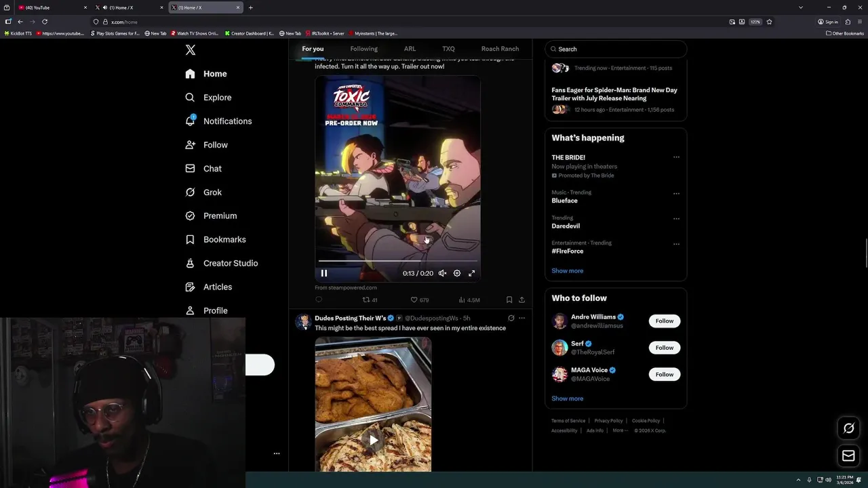The height and width of the screenshot is (488, 868).
Task: Follow Andre Williams
Action: click(665, 321)
